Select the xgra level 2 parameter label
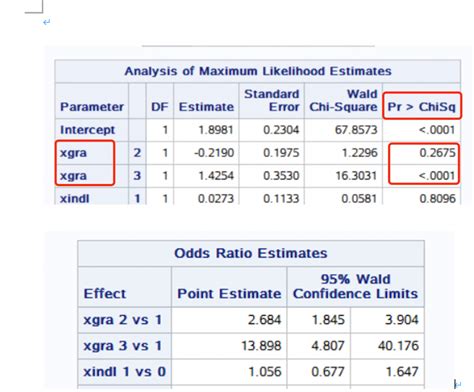Image resolution: width=474 pixels, height=392 pixels. 73,153
